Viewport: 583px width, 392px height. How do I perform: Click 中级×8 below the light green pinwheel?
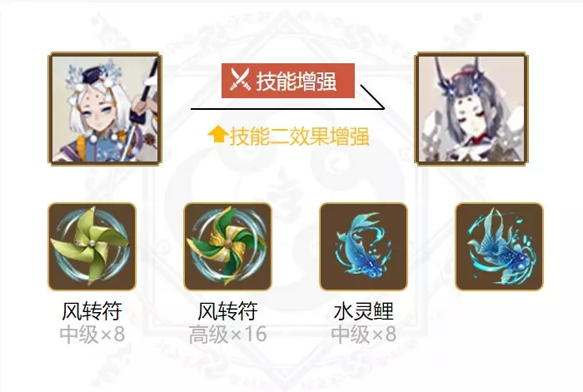click(92, 334)
